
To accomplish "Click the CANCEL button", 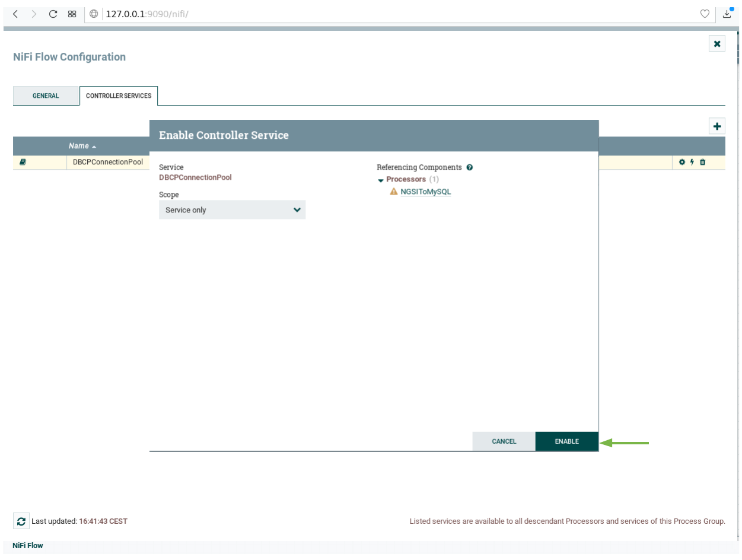I will click(504, 441).
